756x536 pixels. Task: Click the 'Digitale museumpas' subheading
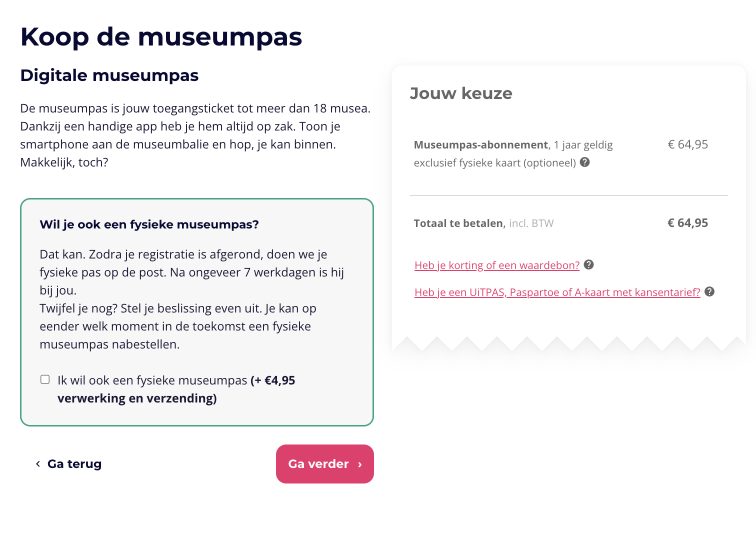click(x=109, y=75)
